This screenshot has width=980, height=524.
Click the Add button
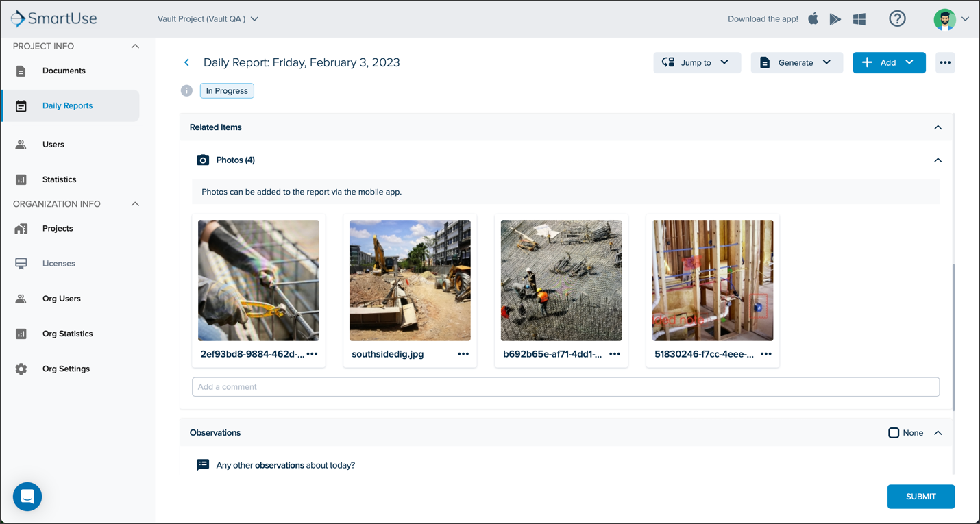(x=889, y=62)
